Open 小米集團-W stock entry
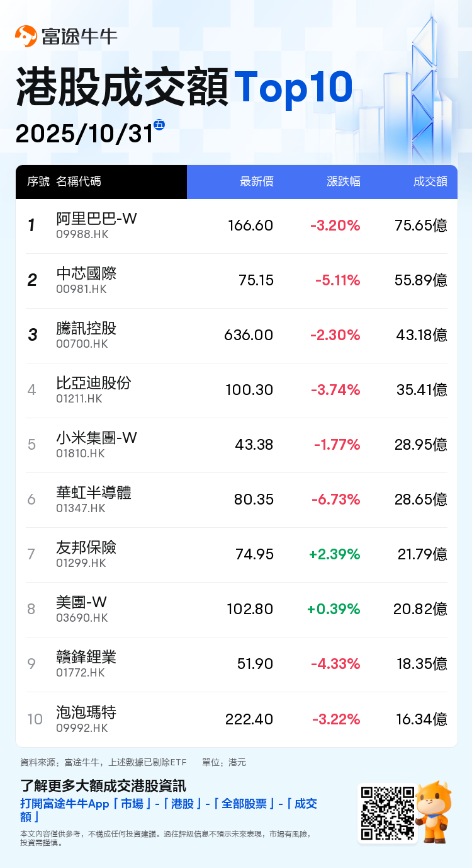 [96, 438]
